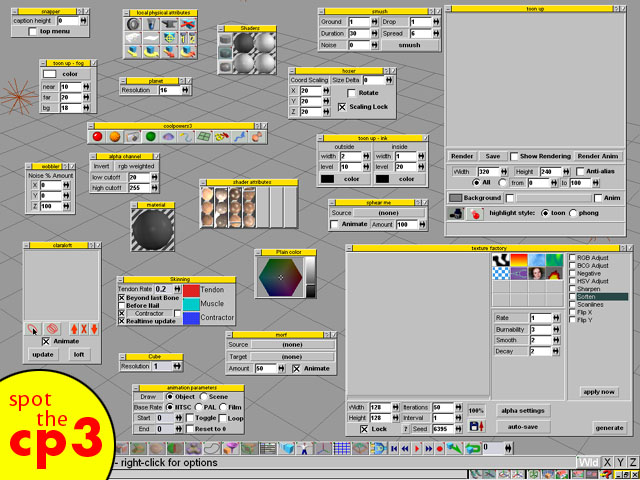
Task: Toggle the Rotate checkbox in hoser panel
Action: (x=351, y=93)
